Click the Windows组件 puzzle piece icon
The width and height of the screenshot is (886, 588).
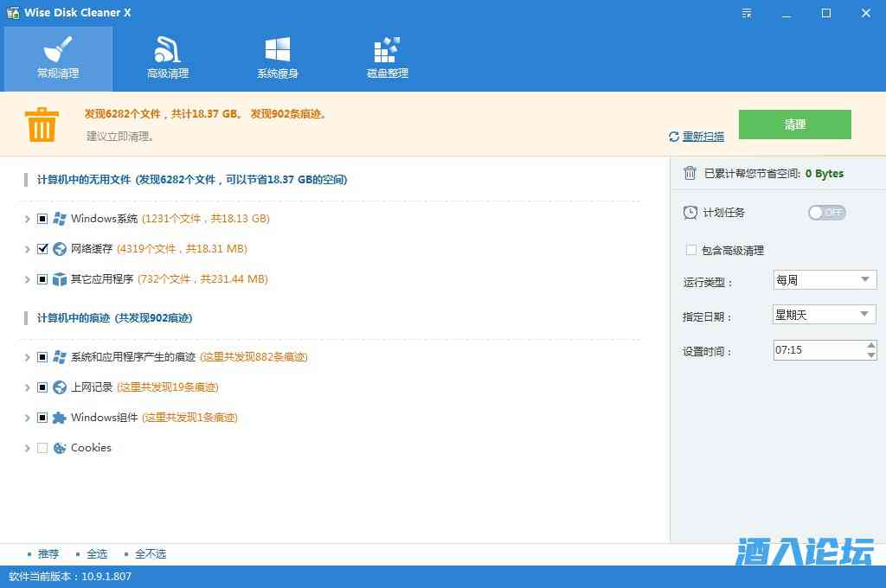pos(60,418)
